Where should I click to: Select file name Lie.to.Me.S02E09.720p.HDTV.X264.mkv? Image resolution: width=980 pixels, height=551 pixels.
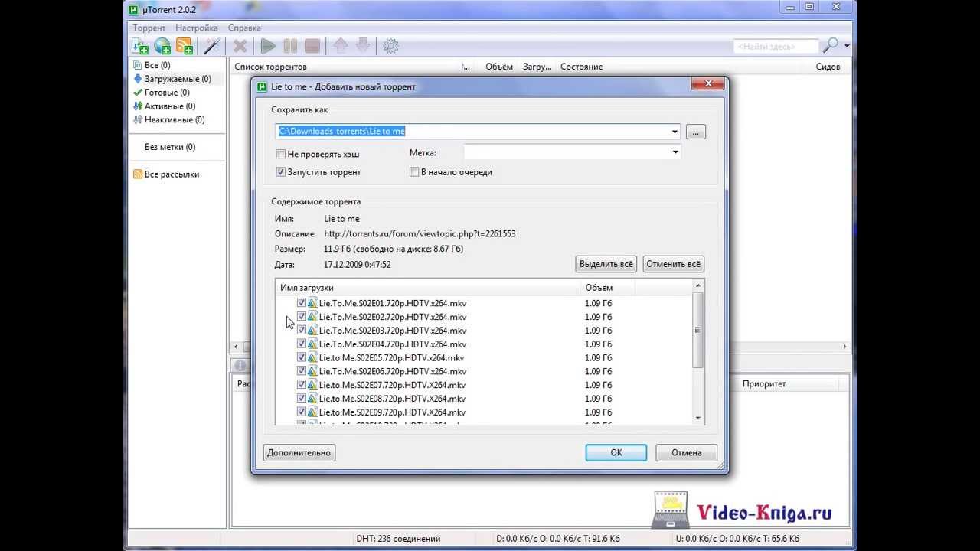coord(392,412)
